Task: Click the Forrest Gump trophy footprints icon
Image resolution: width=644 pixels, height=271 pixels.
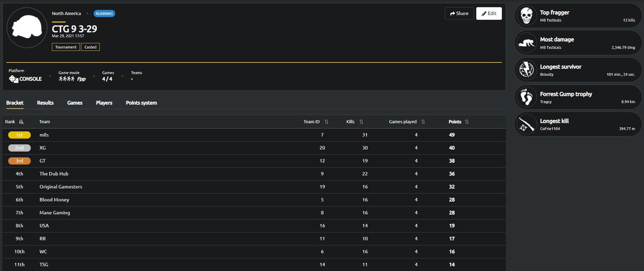Action: [526, 97]
